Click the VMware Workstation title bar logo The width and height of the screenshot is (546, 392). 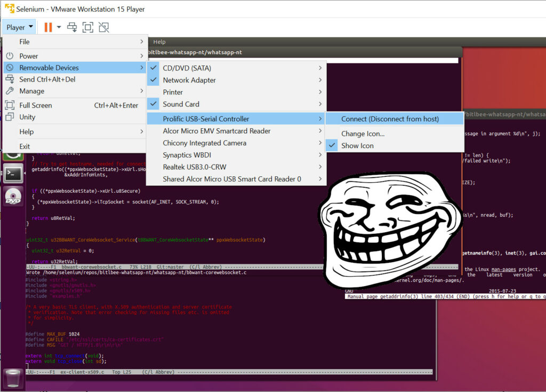click(x=10, y=9)
